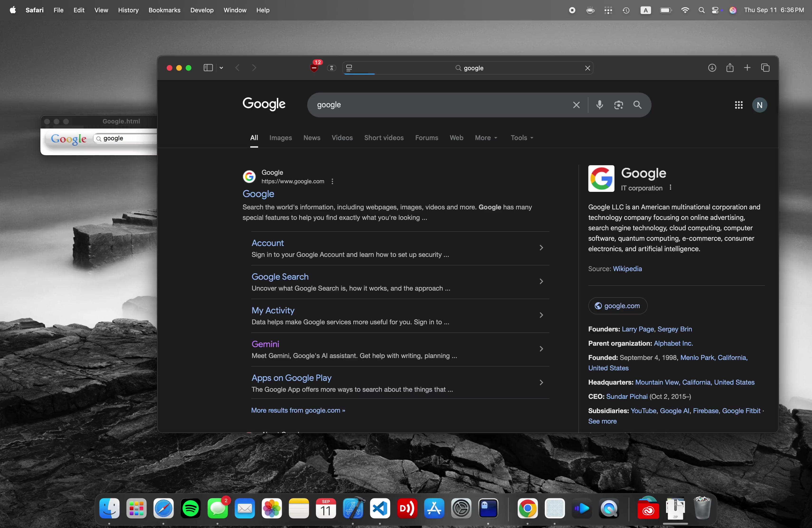Image resolution: width=812 pixels, height=528 pixels.
Task: Go forward with Safari's forward arrow
Action: coord(254,68)
